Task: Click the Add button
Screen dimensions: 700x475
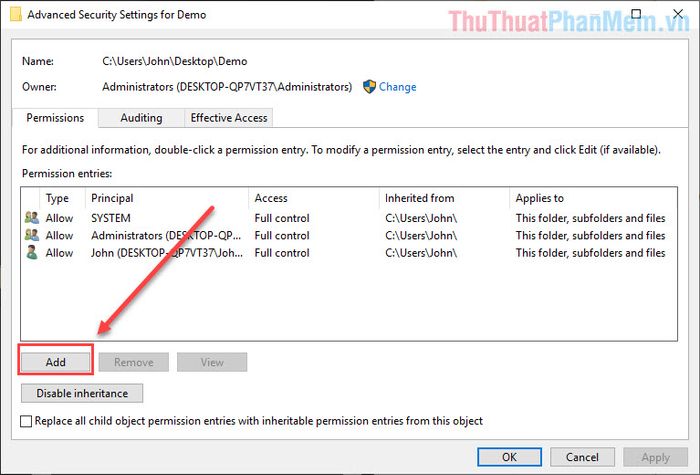Action: coord(55,362)
